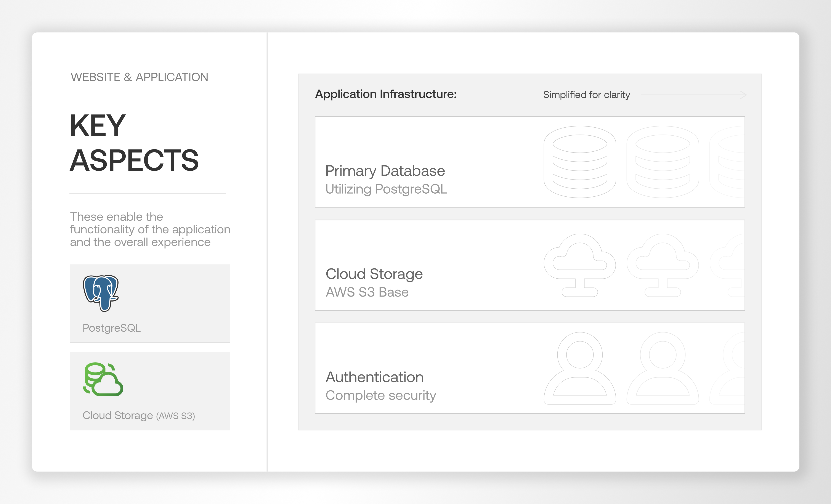
Task: Click the first cloud storage outline icon
Action: [580, 265]
